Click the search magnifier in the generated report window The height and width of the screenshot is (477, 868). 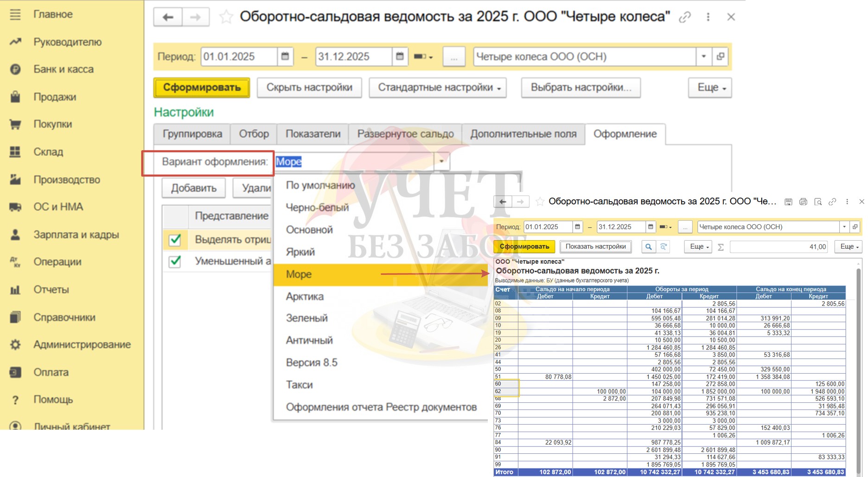click(x=648, y=247)
